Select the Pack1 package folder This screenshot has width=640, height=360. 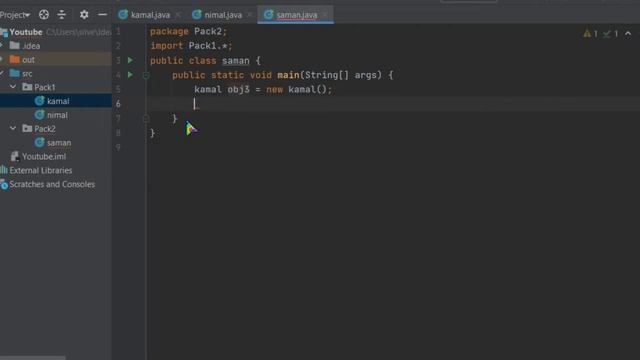tap(44, 87)
